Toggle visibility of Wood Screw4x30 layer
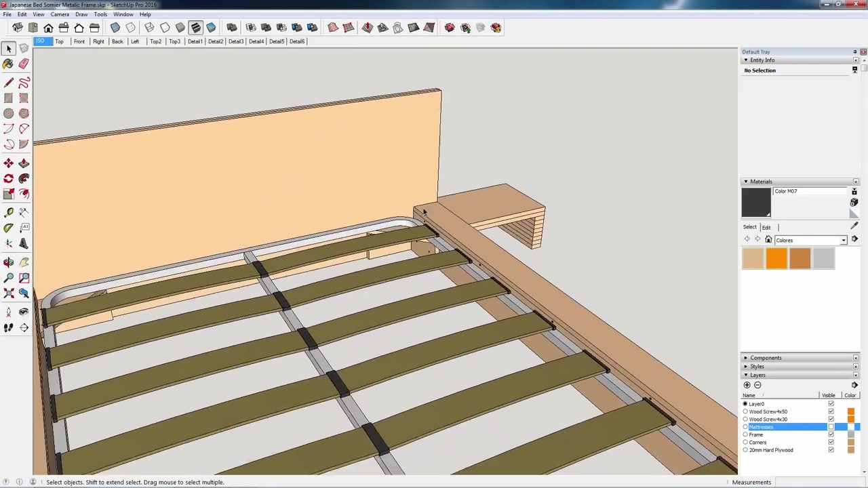This screenshot has width=868, height=488. (831, 420)
